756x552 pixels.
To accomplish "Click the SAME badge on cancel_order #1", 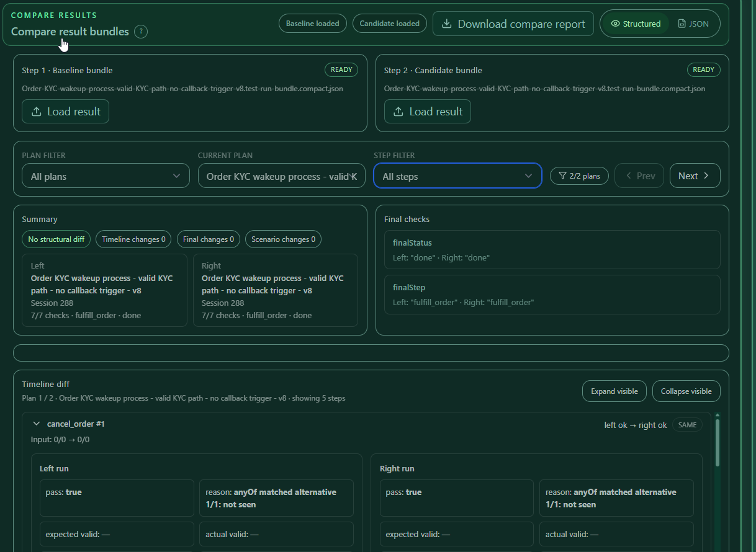I will 688,425.
